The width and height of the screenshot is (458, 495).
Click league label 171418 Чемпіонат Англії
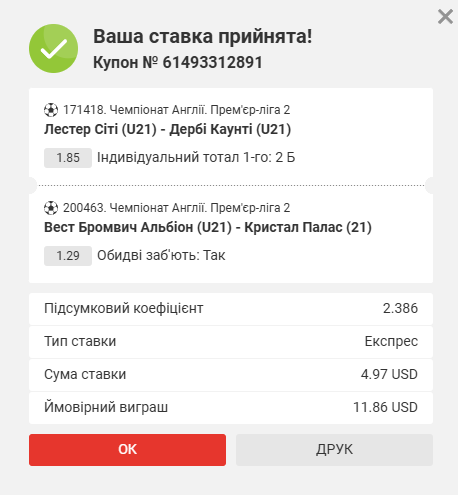point(176,110)
